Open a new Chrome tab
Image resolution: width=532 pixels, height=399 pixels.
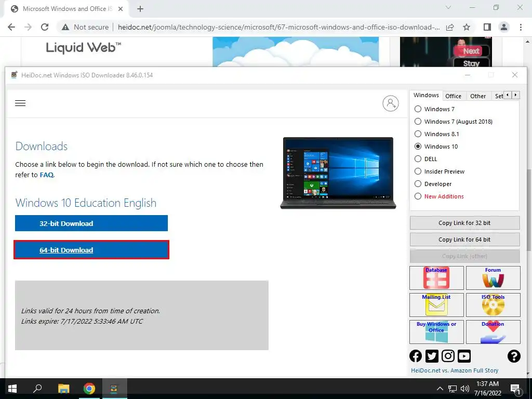(140, 9)
